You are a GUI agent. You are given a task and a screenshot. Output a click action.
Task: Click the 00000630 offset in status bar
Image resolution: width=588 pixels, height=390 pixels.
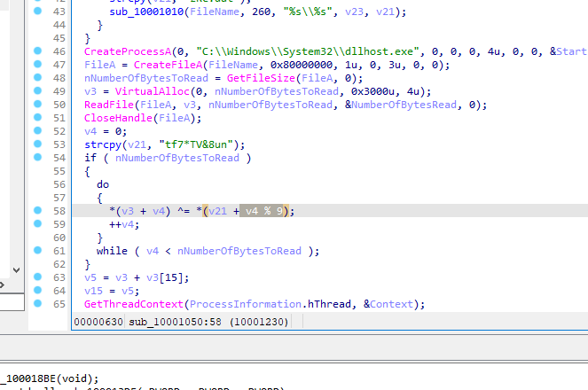point(99,321)
